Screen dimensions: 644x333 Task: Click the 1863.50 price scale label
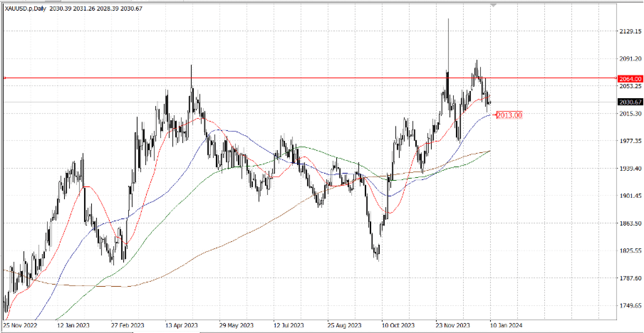point(630,223)
